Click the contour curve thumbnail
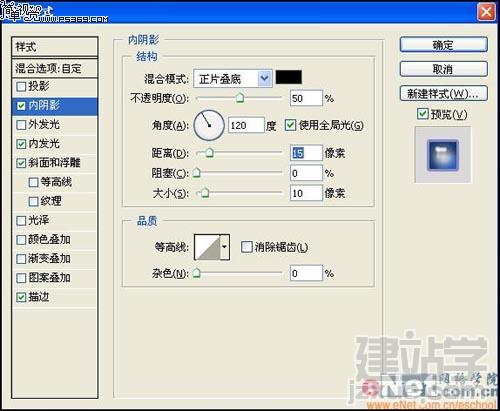 (x=208, y=247)
